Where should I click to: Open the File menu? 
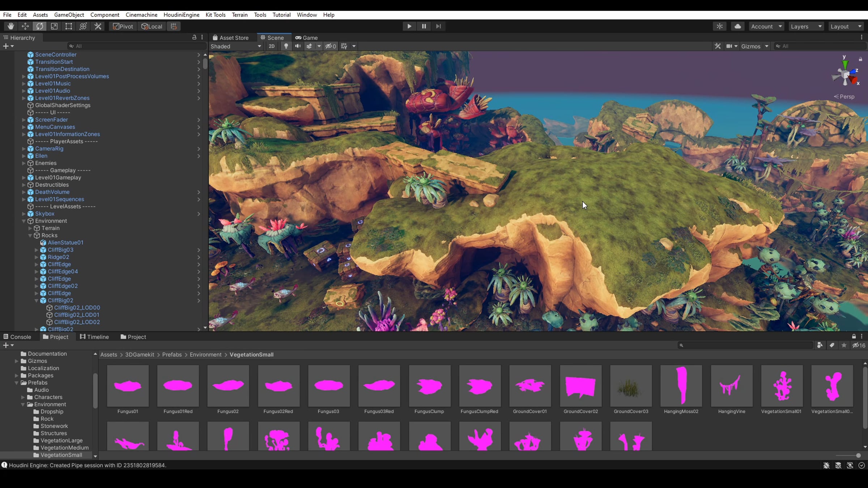[x=7, y=15]
